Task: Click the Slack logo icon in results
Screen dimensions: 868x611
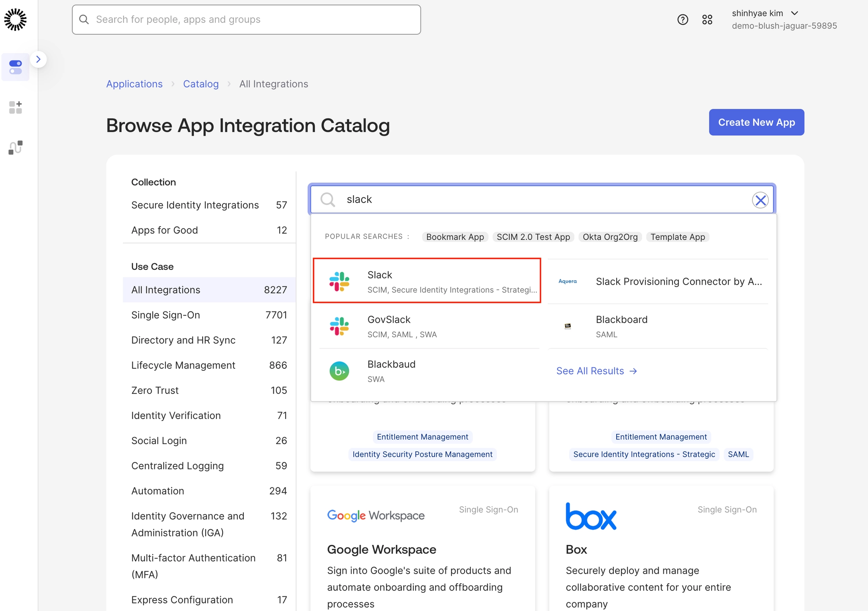Action: click(x=339, y=282)
